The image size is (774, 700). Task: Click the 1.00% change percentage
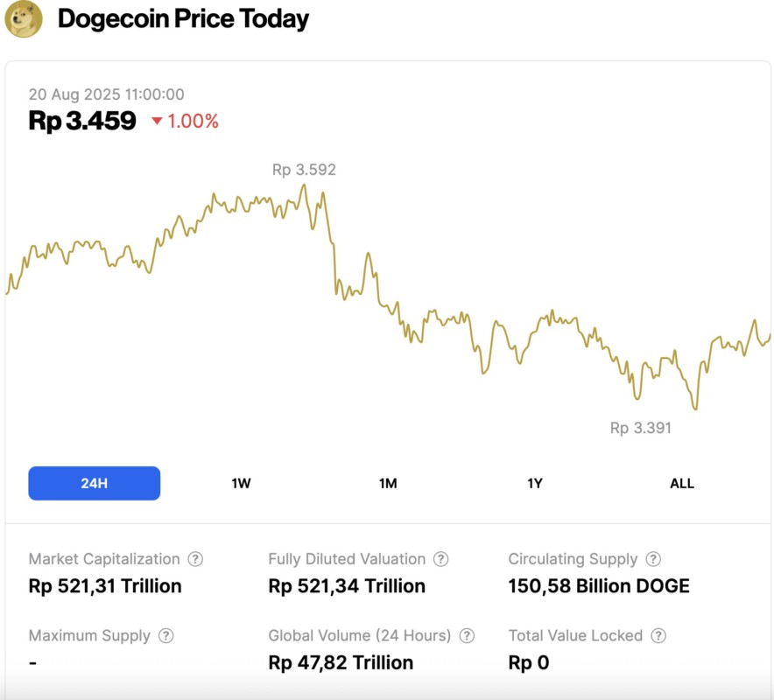pos(193,122)
